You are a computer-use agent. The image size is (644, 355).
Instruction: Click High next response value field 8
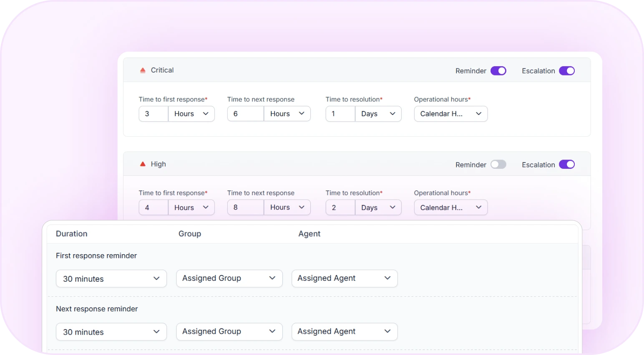coord(246,207)
